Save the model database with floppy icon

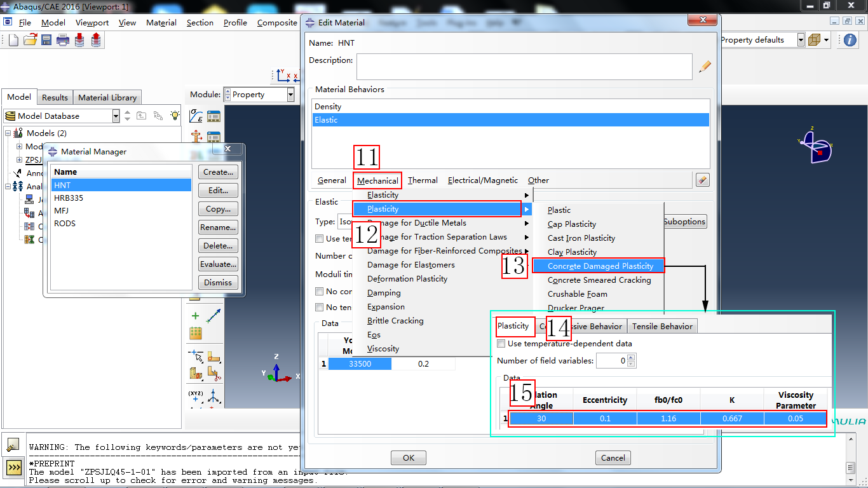46,40
